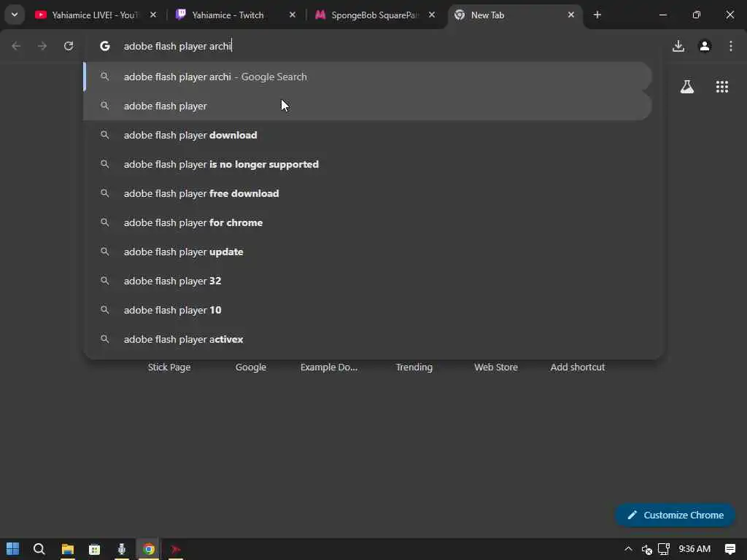Open the red arrow app in taskbar
The width and height of the screenshot is (747, 560).
[x=176, y=549]
